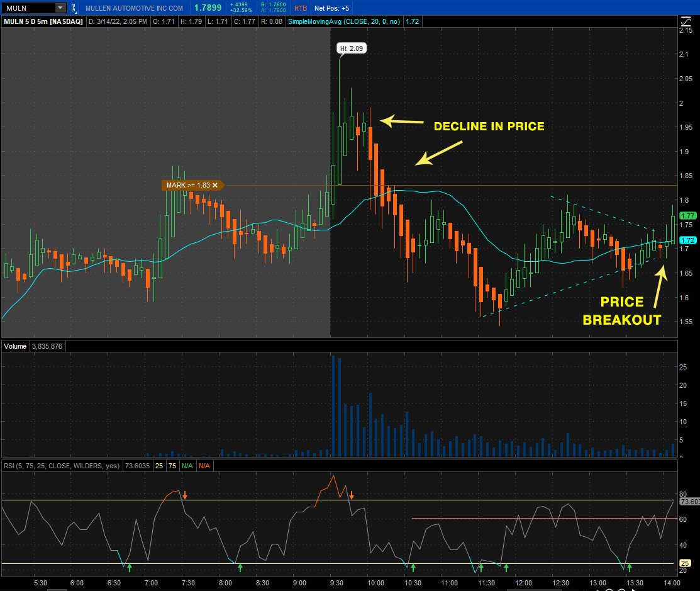Type in the MULN symbol input field

(x=28, y=8)
